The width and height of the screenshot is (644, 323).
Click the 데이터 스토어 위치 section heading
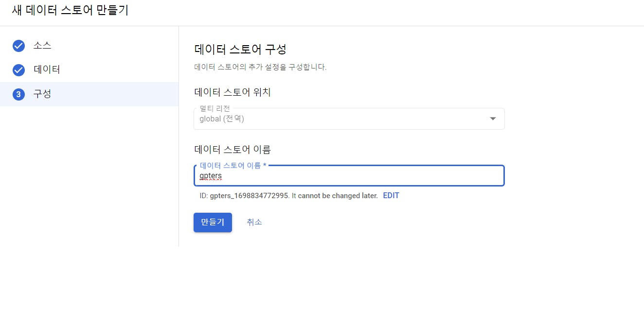click(233, 92)
